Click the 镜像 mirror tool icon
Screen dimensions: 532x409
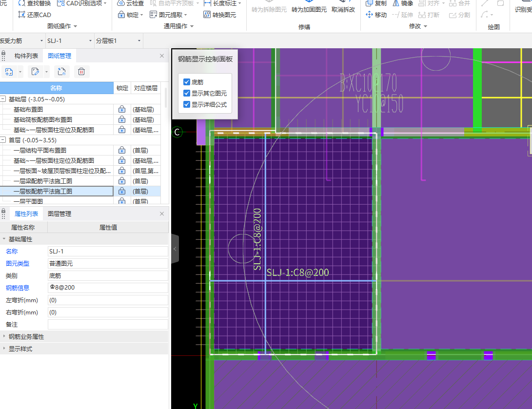pos(395,3)
